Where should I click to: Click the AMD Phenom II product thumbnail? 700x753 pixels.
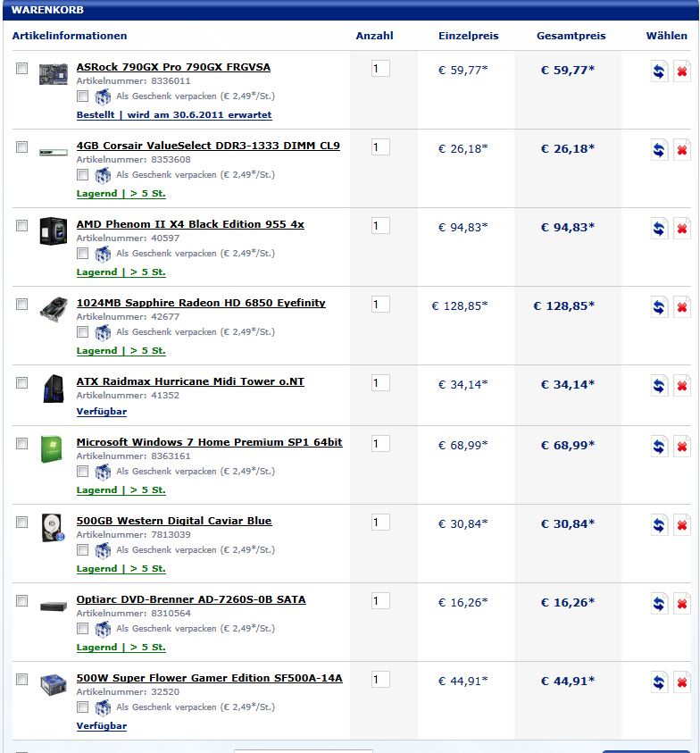coord(54,231)
